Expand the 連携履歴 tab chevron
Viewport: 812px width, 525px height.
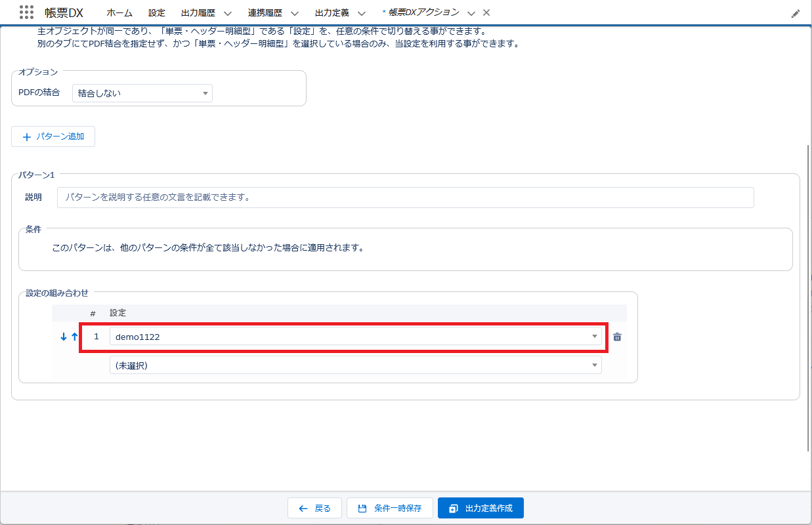coord(294,13)
